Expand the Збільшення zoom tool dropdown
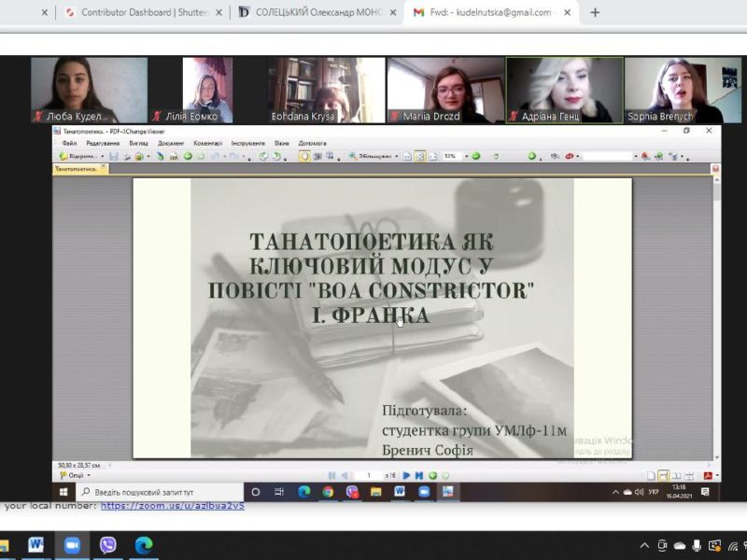This screenshot has width=747, height=560. coord(395,157)
